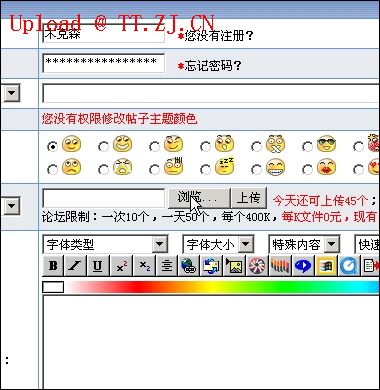380x390 pixels.
Task: Center-align text using the alignment icon
Action: point(167,266)
